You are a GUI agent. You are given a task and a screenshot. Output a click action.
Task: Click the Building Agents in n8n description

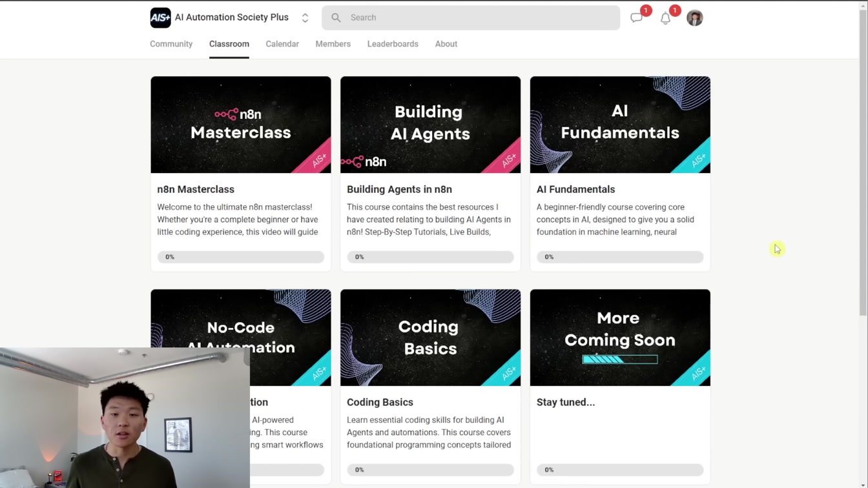(x=429, y=219)
